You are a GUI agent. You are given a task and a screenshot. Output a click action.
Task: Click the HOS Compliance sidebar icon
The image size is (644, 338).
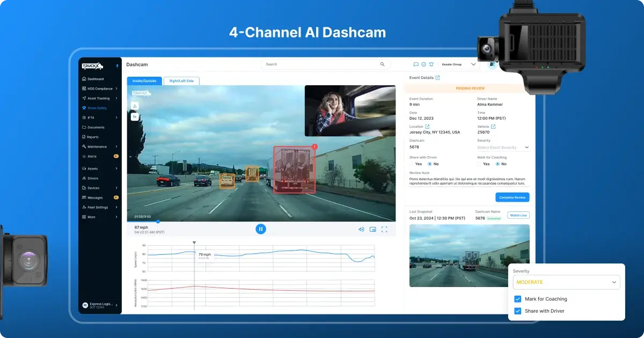tap(84, 89)
